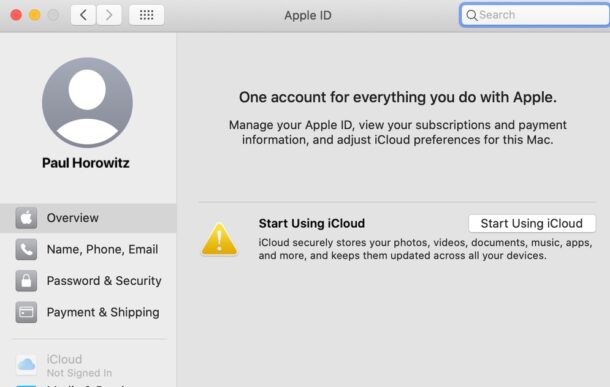610x387 pixels.
Task: Go forward with the right arrow button
Action: click(x=109, y=15)
